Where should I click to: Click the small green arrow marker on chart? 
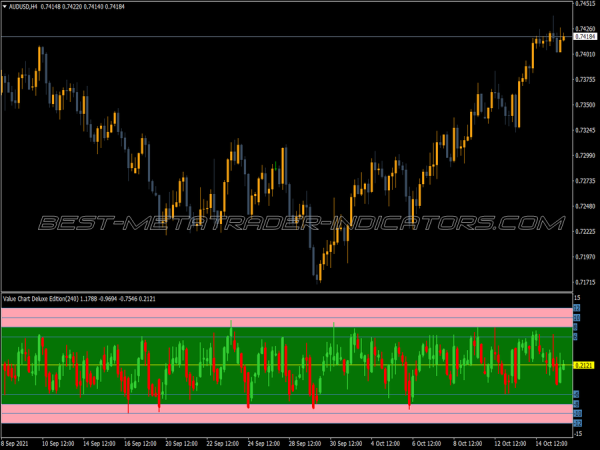pyautogui.click(x=276, y=166)
